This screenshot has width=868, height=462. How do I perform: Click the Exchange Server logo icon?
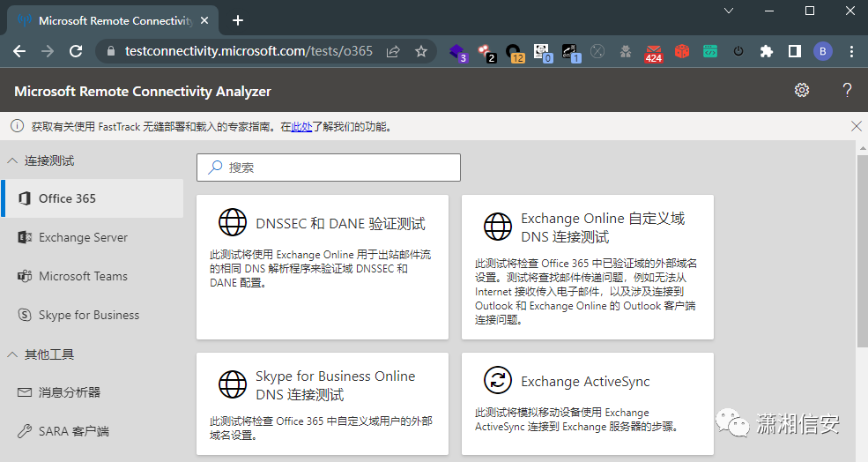[x=25, y=237]
